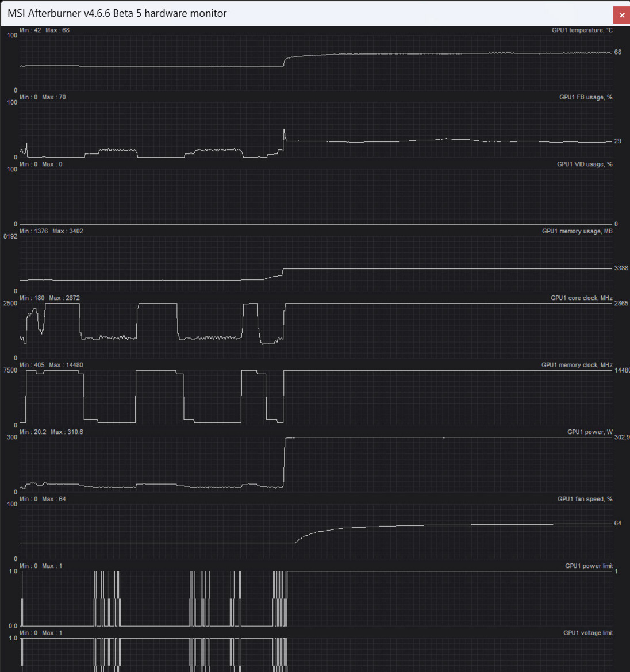Click the memory usage 'Min : 1376' reading
Image resolution: width=630 pixels, height=672 pixels.
coord(34,231)
